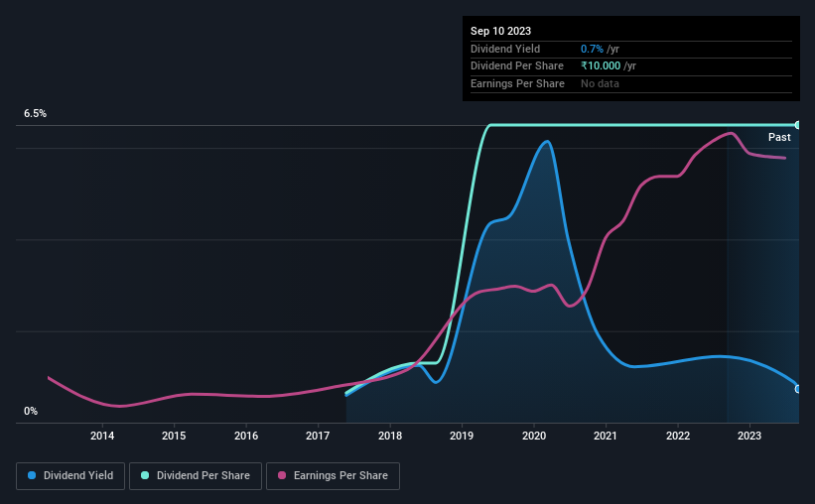The width and height of the screenshot is (815, 504).
Task: Select the blue endpoint marker on yield line
Action: pyautogui.click(x=797, y=389)
